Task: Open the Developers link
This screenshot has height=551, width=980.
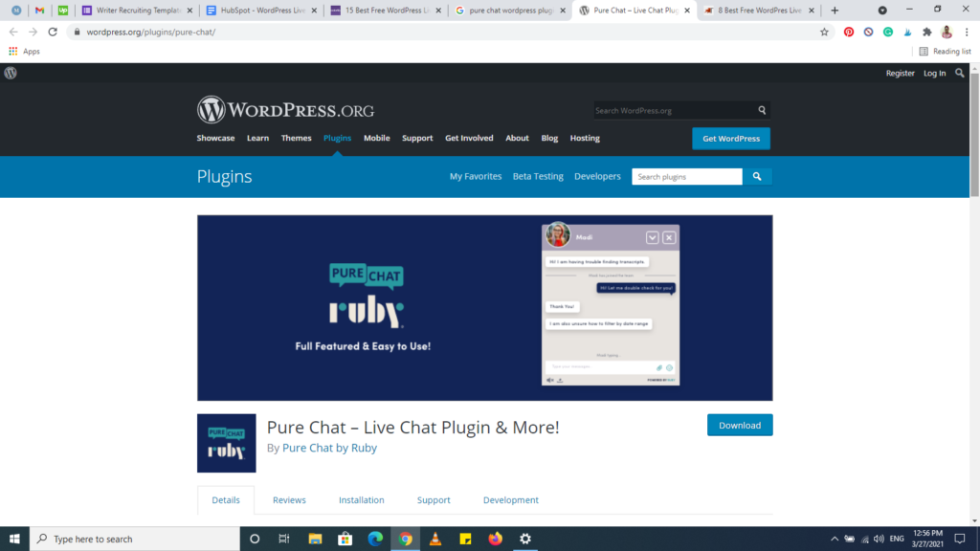Action: click(x=597, y=176)
